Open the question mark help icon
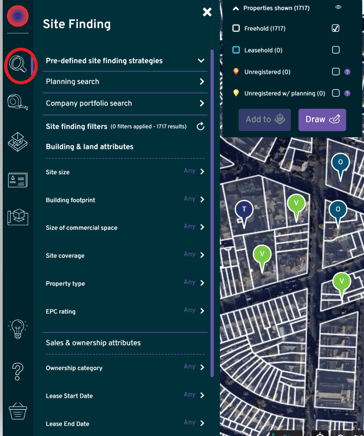This screenshot has width=364, height=436. [17, 372]
